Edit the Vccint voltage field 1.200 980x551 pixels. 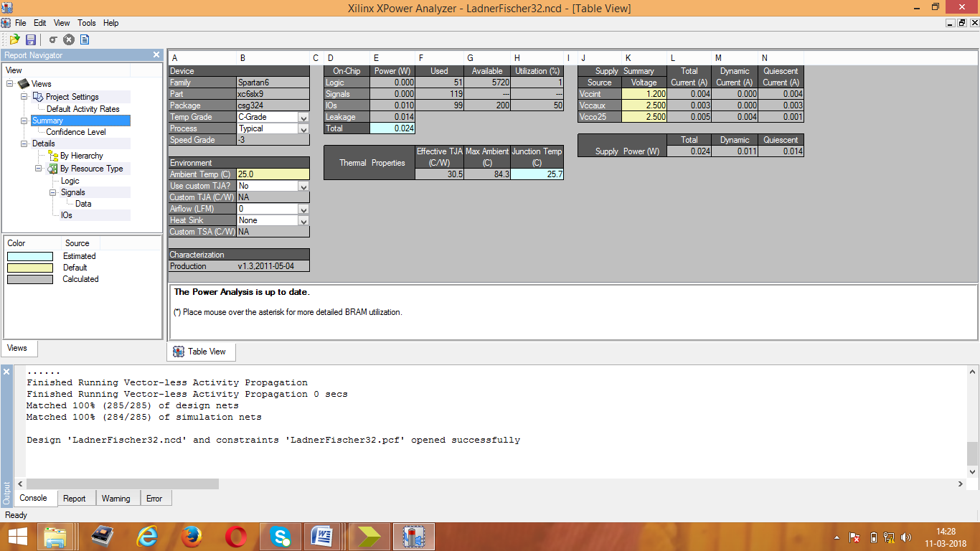coord(644,94)
